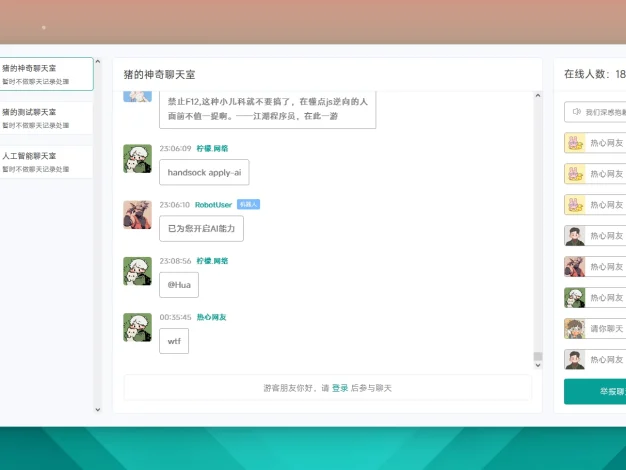626x470 pixels.
Task: Click timestamp 23:06:10 in the chat
Action: [174, 205]
